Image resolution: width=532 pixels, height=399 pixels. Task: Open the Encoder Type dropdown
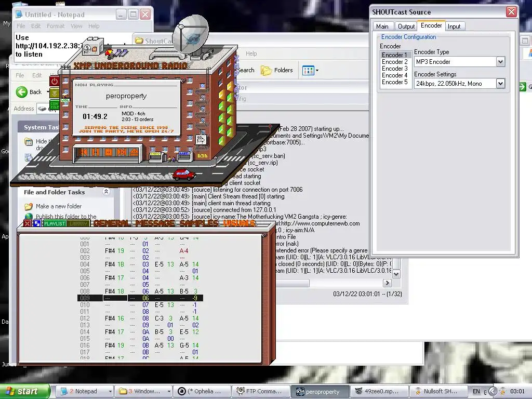click(500, 62)
